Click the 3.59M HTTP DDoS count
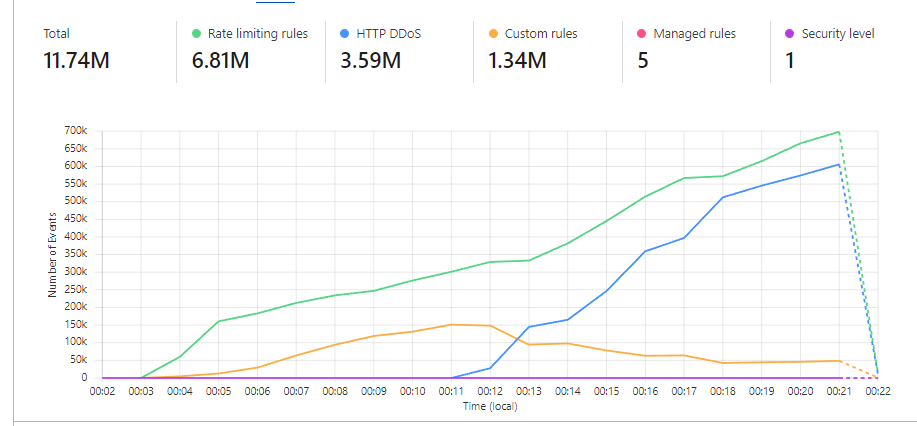 (372, 61)
